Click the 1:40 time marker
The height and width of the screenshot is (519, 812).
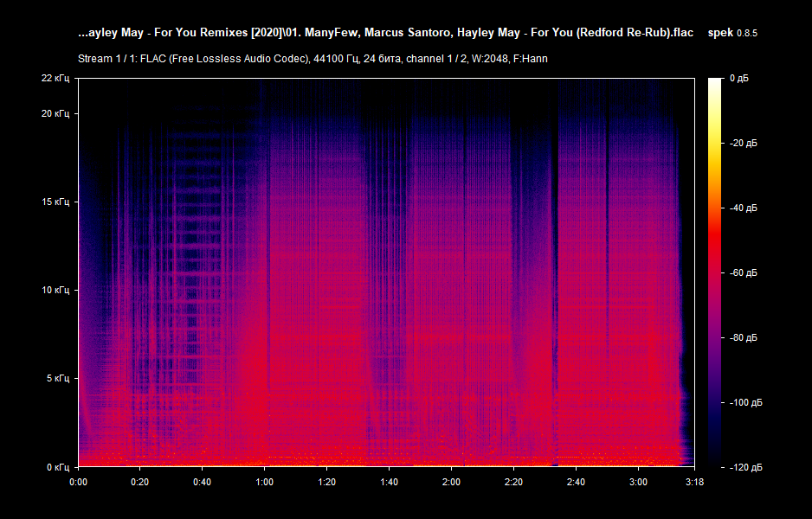tap(390, 484)
